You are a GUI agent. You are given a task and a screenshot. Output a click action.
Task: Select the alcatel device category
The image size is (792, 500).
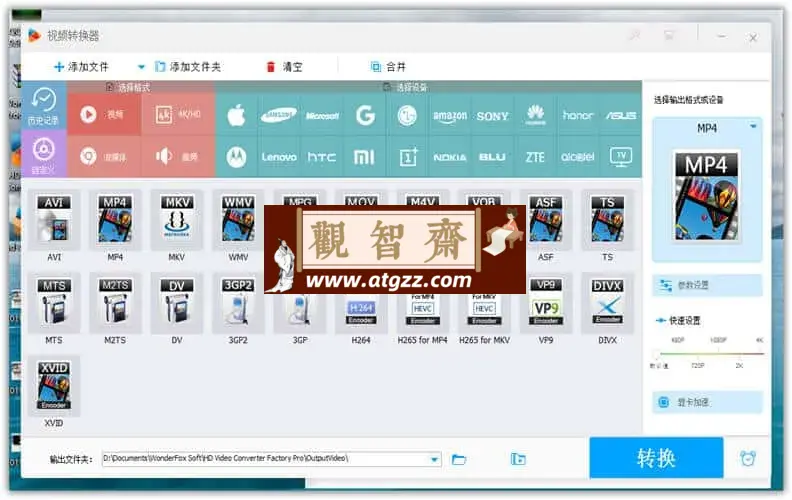pos(578,157)
